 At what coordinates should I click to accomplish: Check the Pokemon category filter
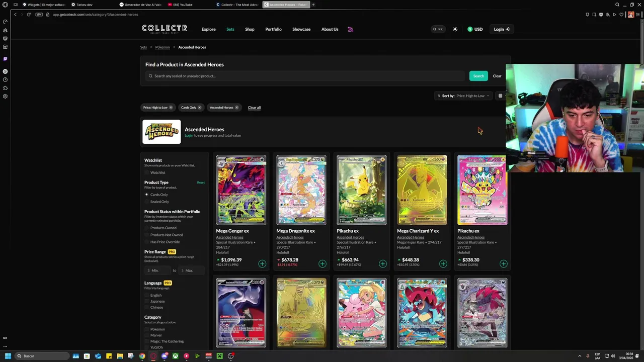pyautogui.click(x=147, y=329)
